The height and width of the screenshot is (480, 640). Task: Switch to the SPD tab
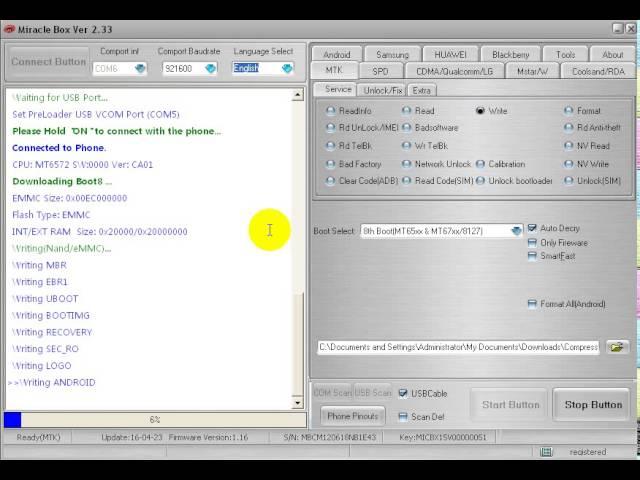pyautogui.click(x=380, y=71)
